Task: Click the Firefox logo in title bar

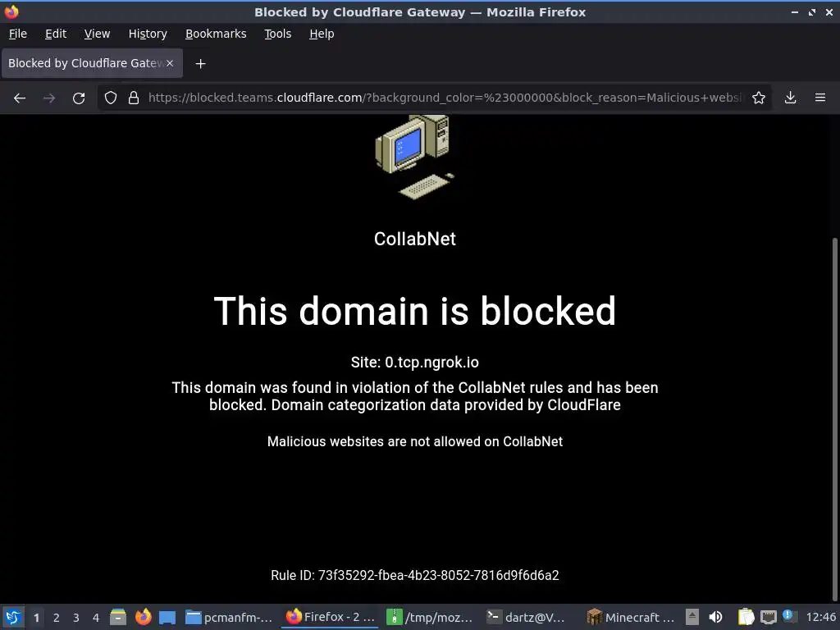Action: click(11, 11)
